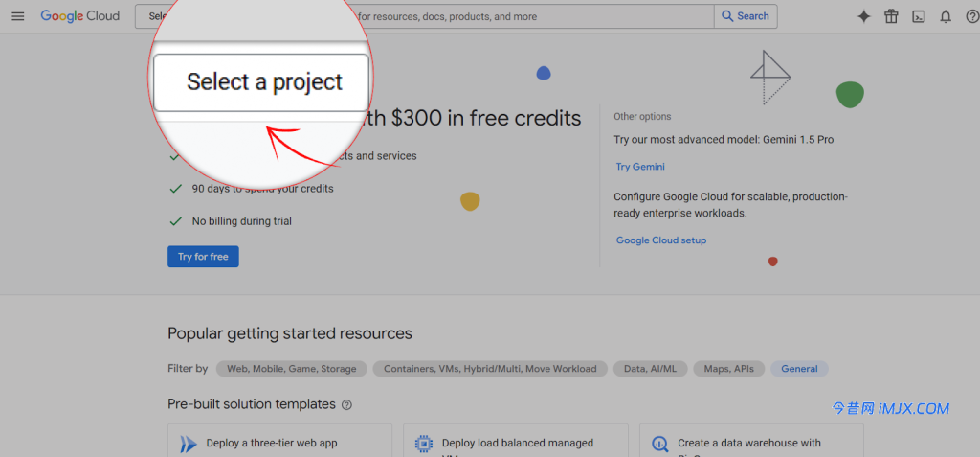Image resolution: width=980 pixels, height=457 pixels.
Task: Click the Search button
Action: [746, 16]
